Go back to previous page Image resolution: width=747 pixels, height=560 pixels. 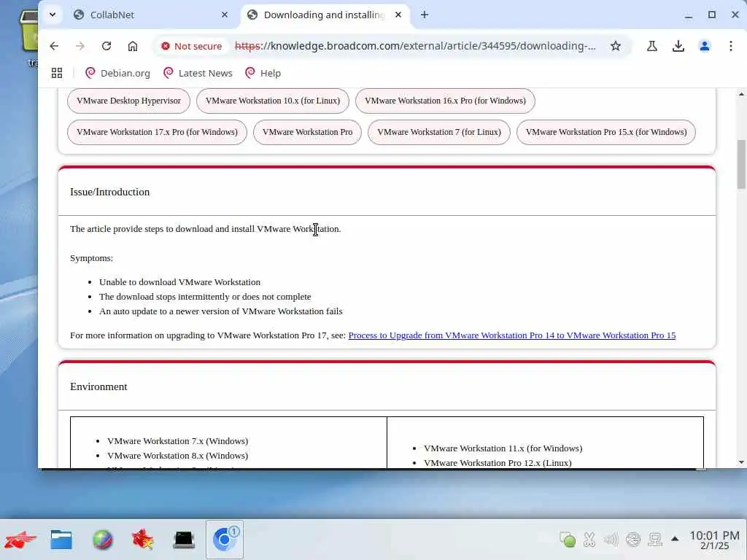click(x=54, y=46)
